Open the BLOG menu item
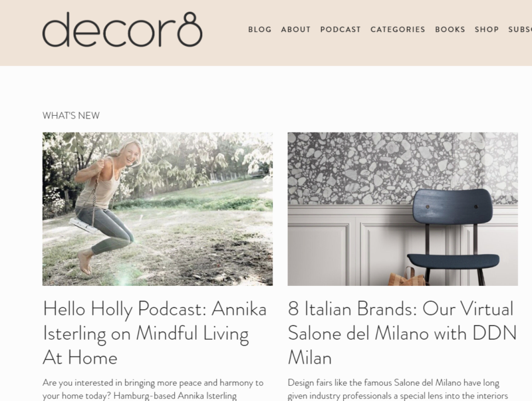 tap(260, 29)
